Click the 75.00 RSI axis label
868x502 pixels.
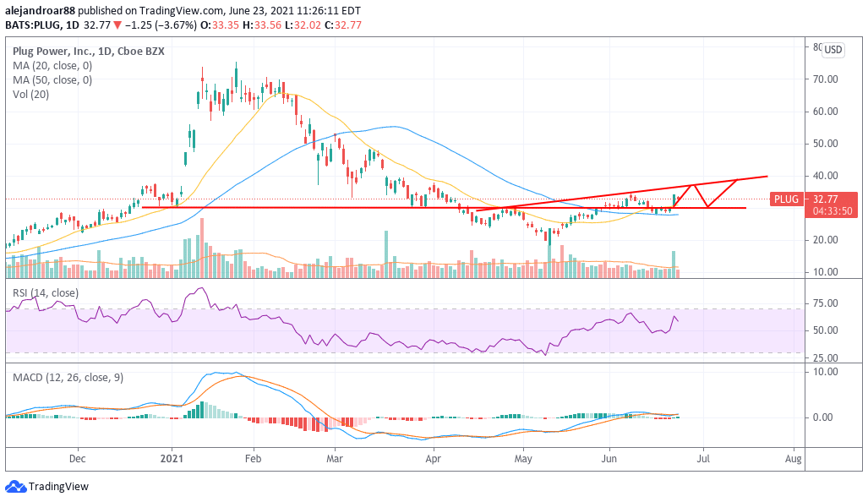pyautogui.click(x=825, y=303)
